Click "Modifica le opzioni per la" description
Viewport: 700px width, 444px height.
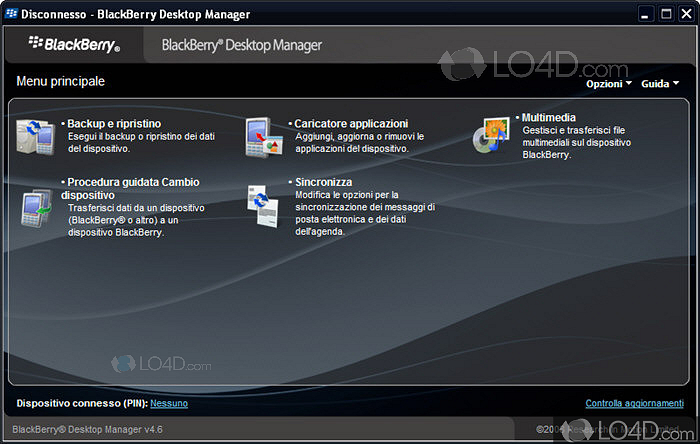click(x=365, y=213)
